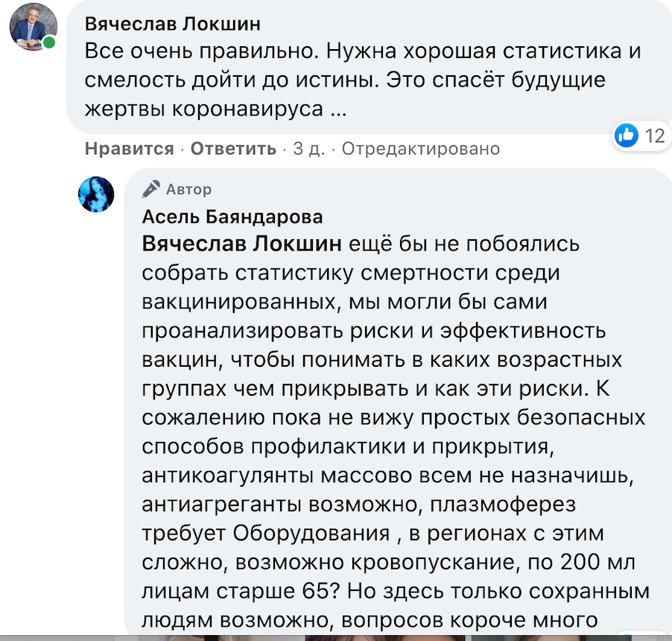Click the microphone Автор badge icon

click(x=150, y=189)
